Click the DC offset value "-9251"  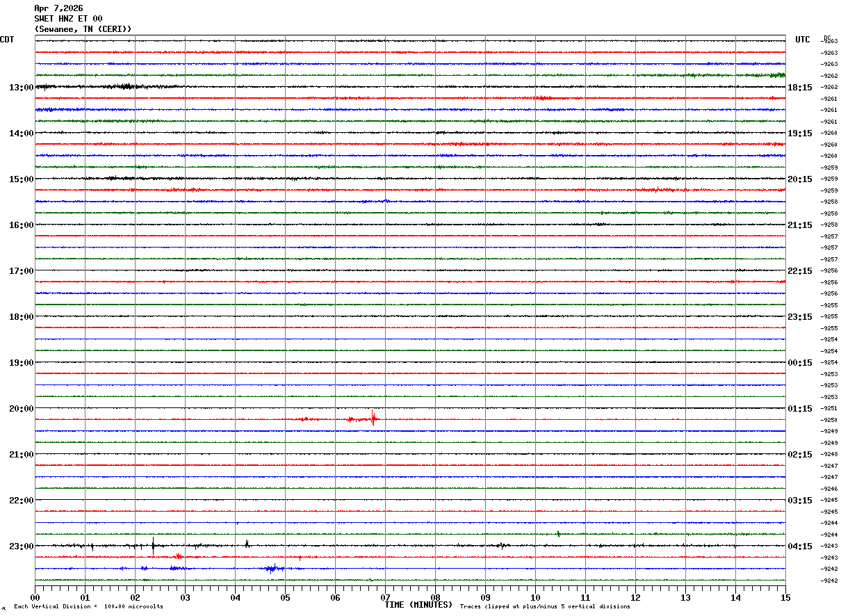tap(829, 409)
